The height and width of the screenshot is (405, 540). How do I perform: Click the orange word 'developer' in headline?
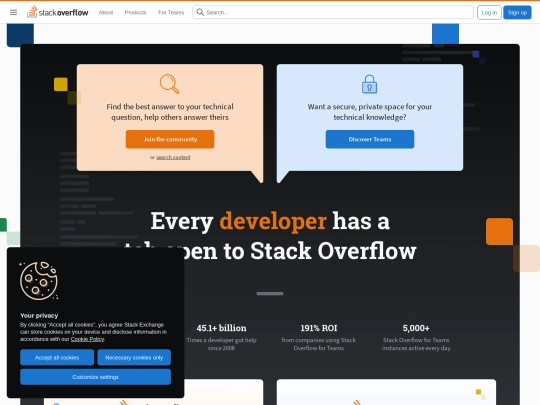point(273,220)
